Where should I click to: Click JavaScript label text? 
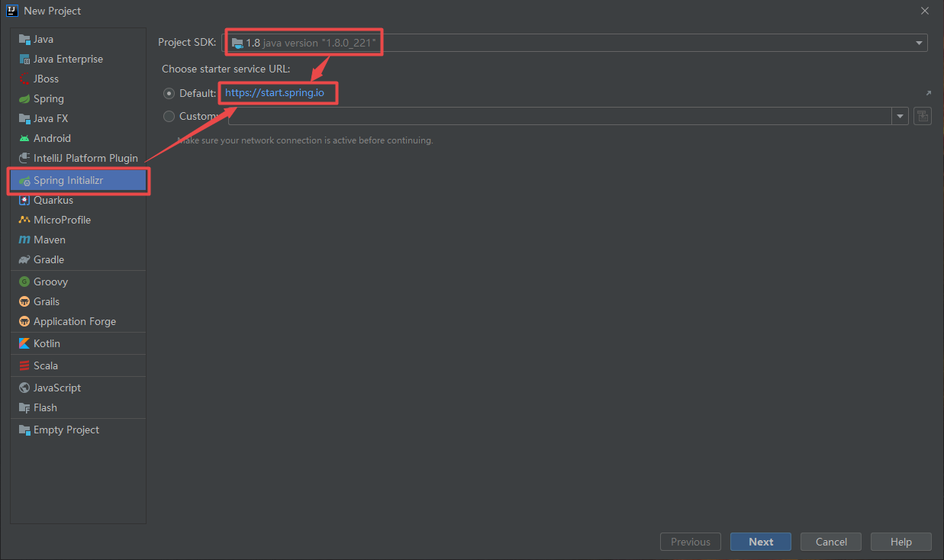57,388
